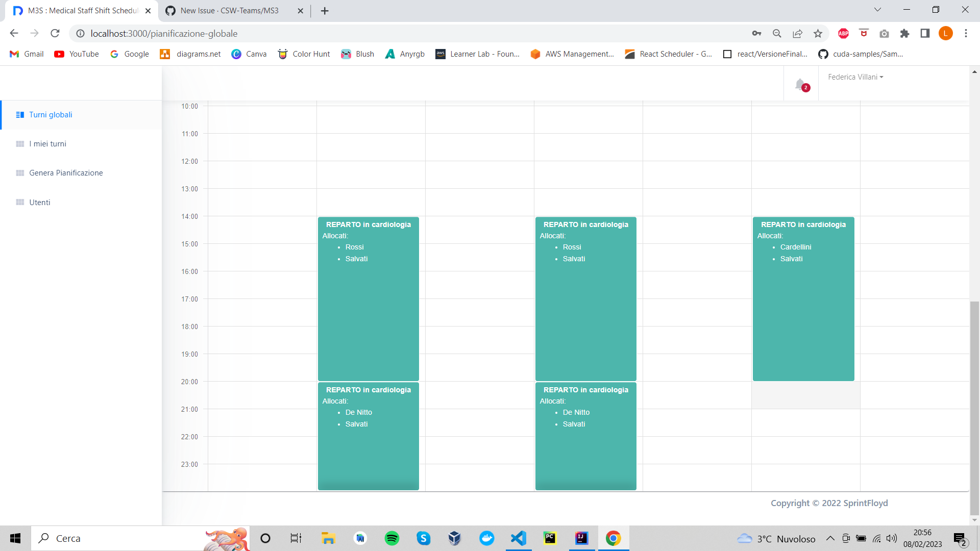980x551 pixels.
Task: Open the browser side panel
Action: click(x=925, y=33)
